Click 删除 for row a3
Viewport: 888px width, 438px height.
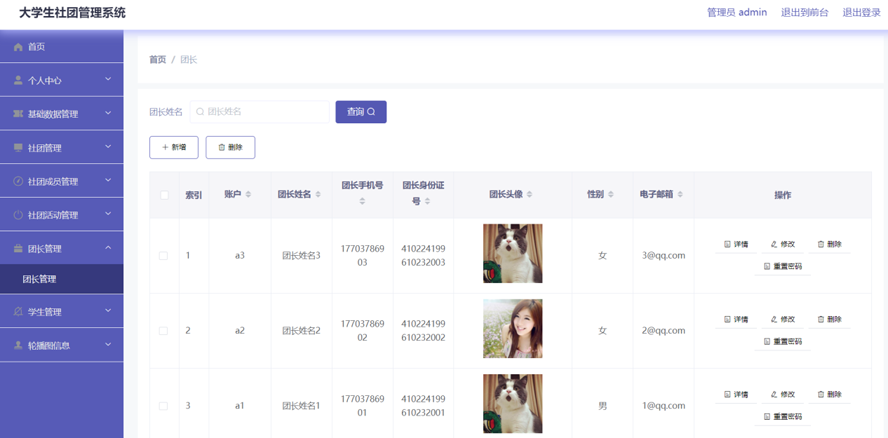coord(829,244)
